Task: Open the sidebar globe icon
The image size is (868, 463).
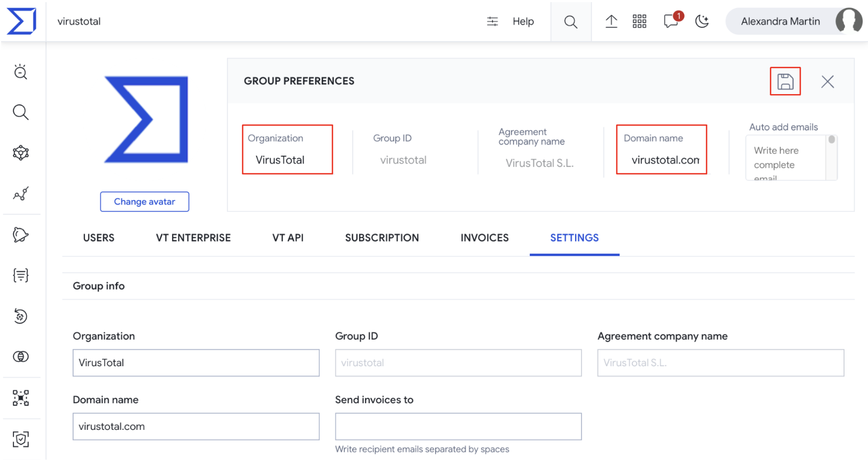Action: pyautogui.click(x=21, y=357)
